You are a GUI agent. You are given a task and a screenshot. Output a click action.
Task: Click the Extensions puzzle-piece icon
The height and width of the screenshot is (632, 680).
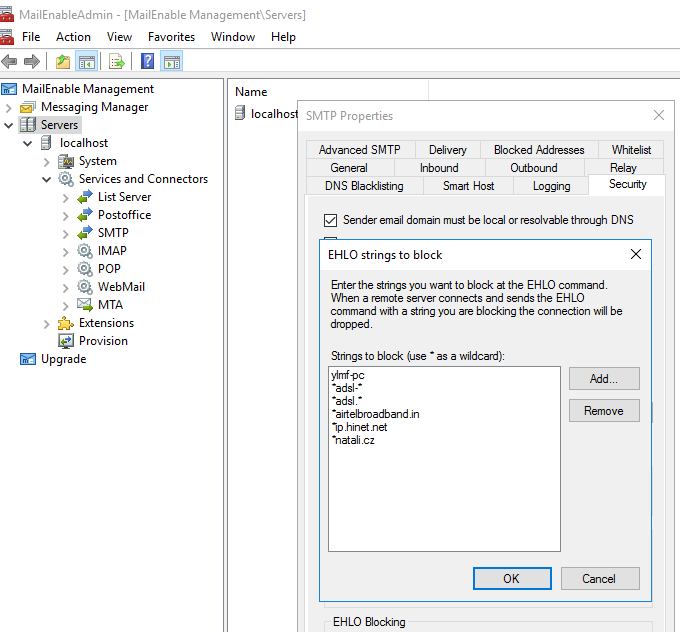point(66,323)
